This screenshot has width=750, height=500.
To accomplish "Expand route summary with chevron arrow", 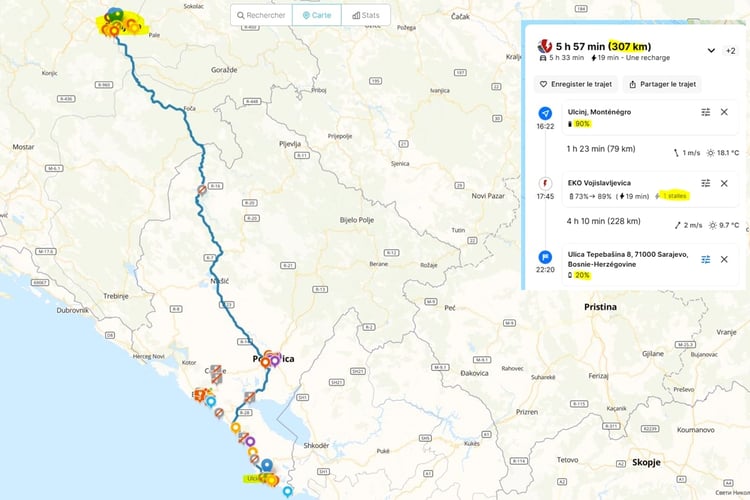I will 711,50.
